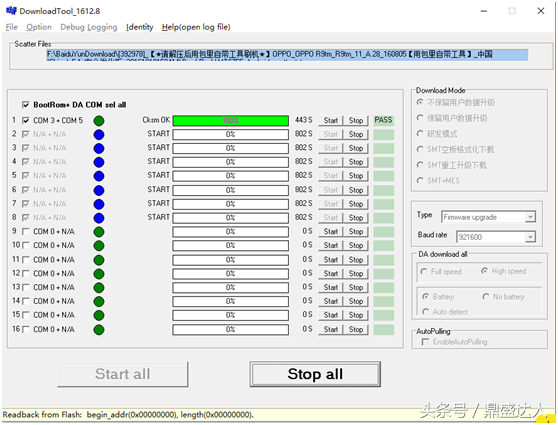The image size is (558, 425).
Task: Click the green status circle on row 9
Action: [x=99, y=232]
